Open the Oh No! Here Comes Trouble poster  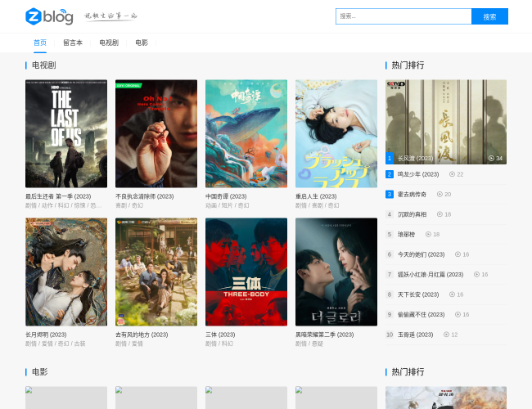[x=156, y=133]
